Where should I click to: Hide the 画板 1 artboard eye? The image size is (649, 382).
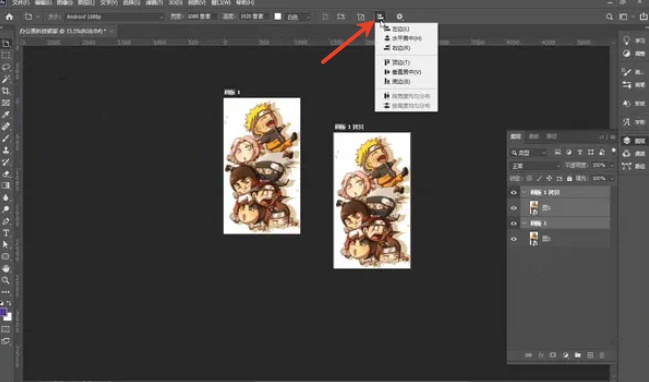click(x=514, y=223)
